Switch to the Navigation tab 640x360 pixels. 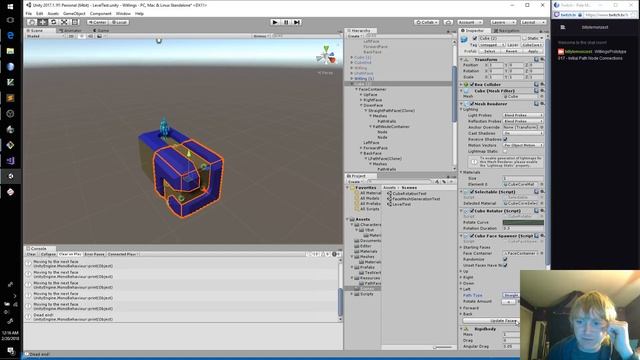click(x=507, y=31)
